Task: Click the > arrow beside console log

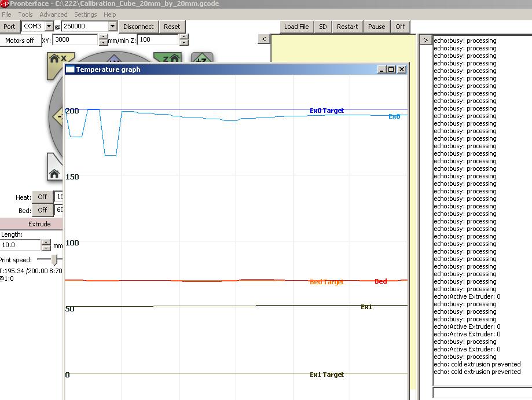Action: pyautogui.click(x=425, y=40)
